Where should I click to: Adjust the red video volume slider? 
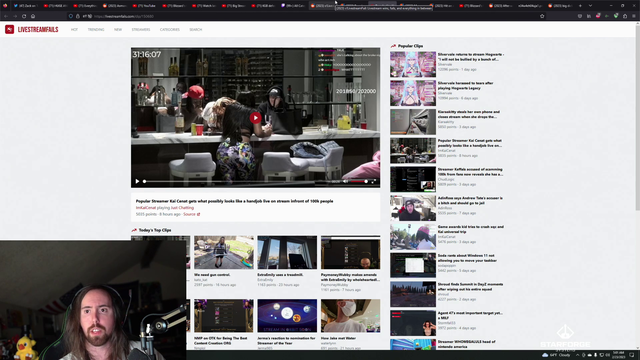tap(359, 181)
